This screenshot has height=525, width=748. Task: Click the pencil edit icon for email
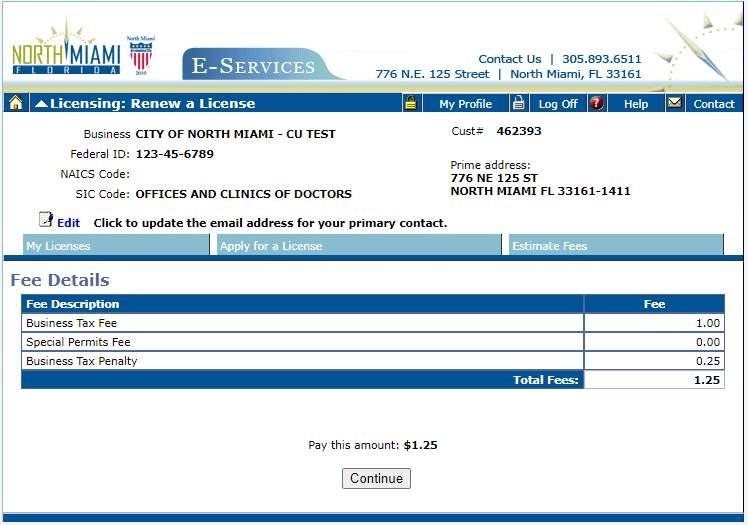tap(45, 220)
